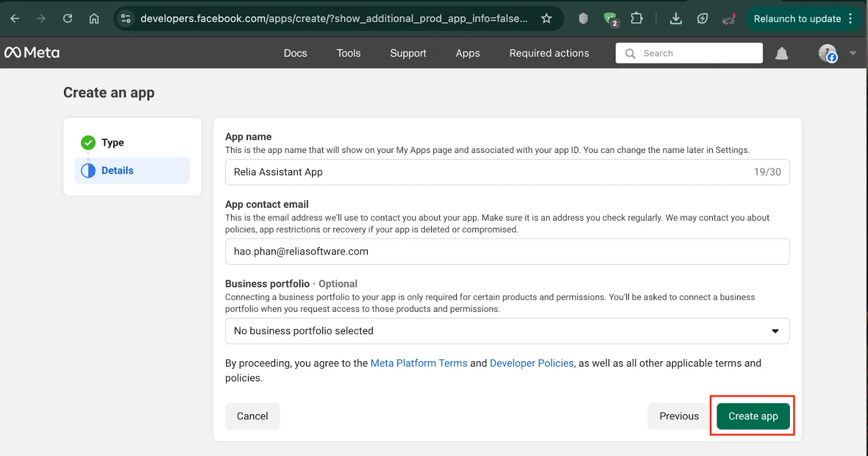The height and width of the screenshot is (456, 868).
Task: Open Chrome's three-dot menu
Action: (851, 18)
